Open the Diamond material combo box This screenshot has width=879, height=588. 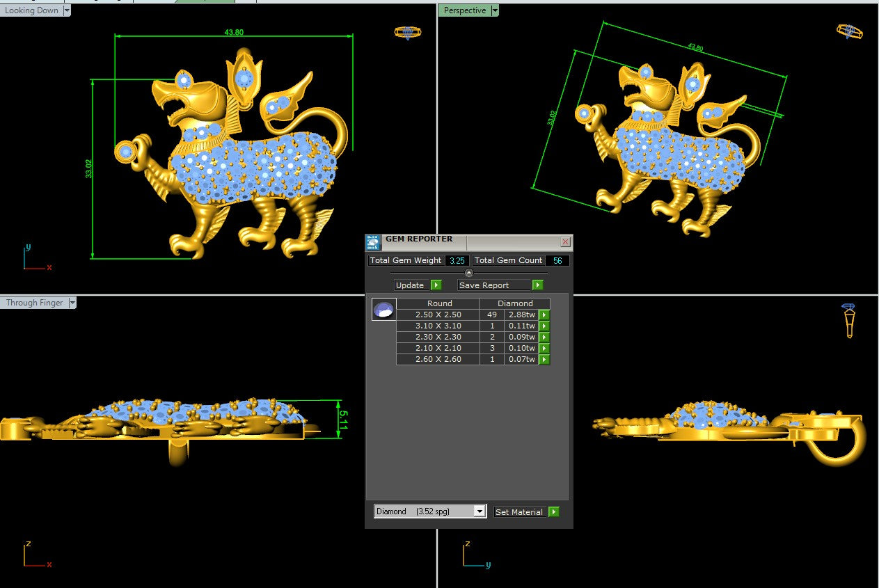tap(429, 511)
